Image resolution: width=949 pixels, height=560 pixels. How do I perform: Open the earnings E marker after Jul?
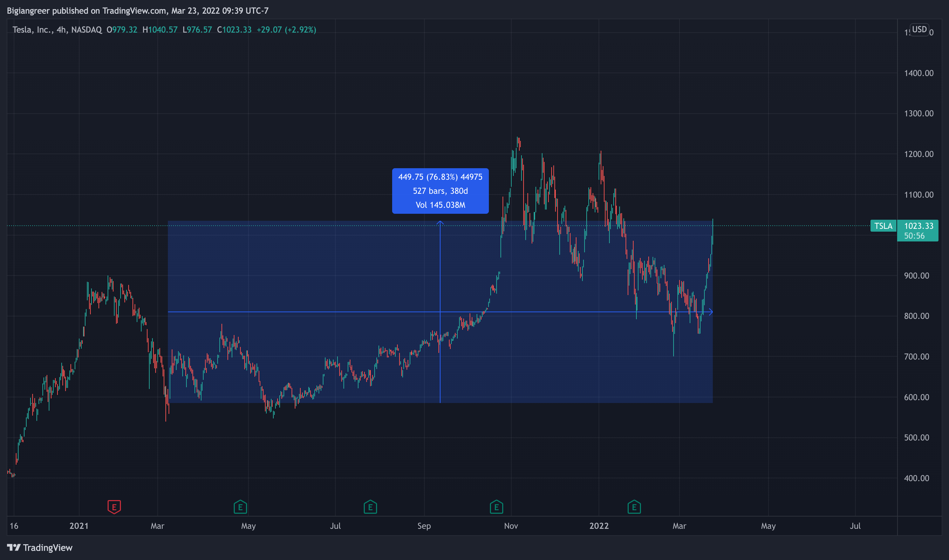(370, 507)
